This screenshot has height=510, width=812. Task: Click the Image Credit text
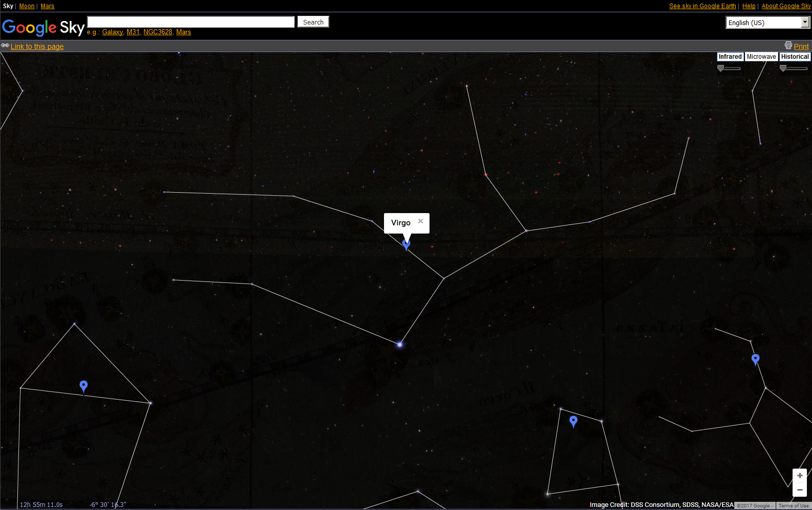(x=662, y=505)
